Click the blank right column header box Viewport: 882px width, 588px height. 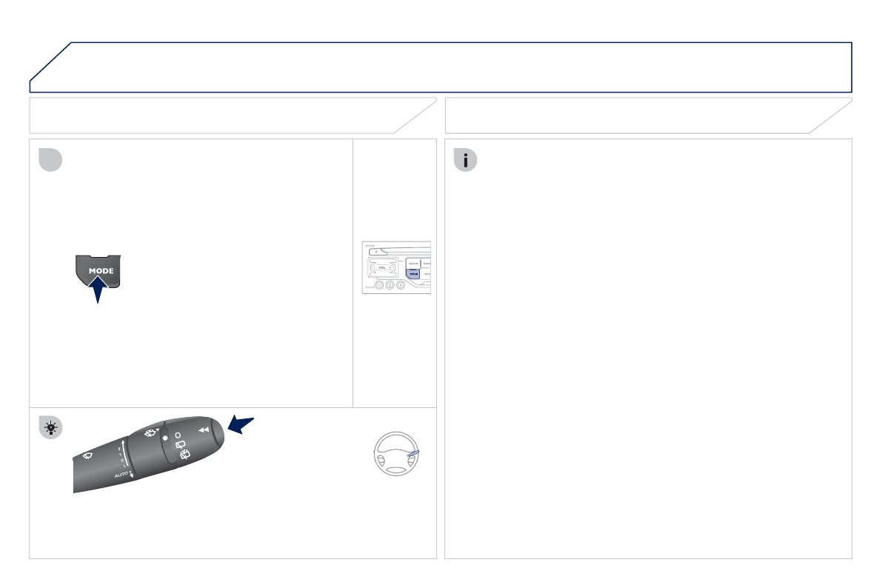point(648,116)
